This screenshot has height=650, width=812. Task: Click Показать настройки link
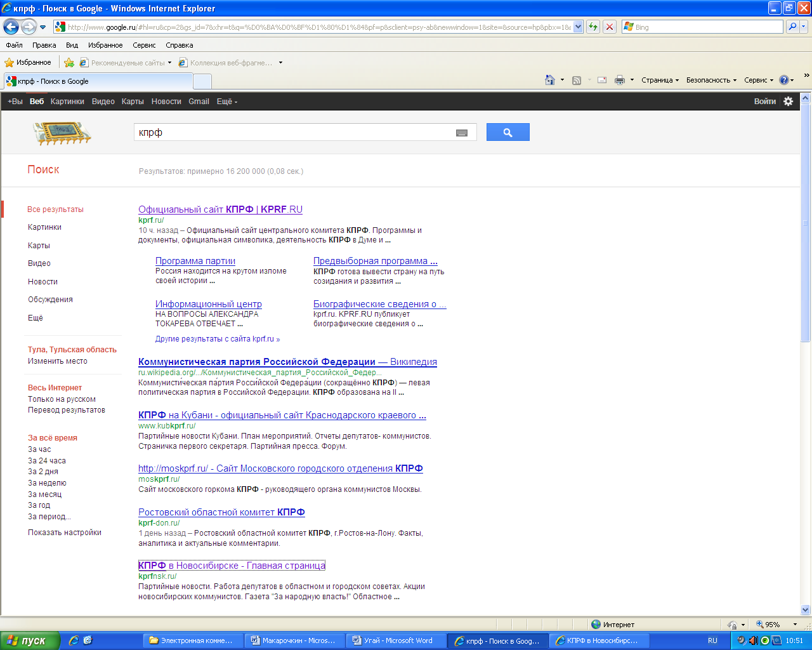pos(65,533)
